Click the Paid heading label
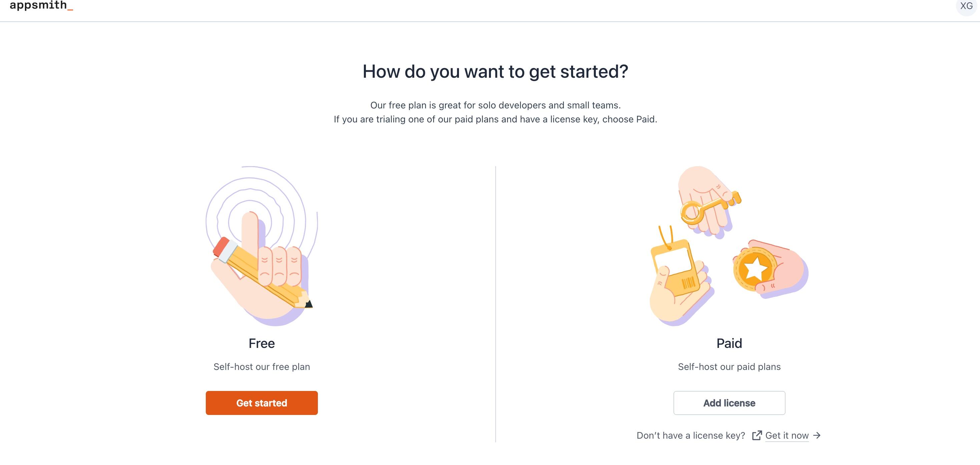This screenshot has width=980, height=465. [x=728, y=343]
